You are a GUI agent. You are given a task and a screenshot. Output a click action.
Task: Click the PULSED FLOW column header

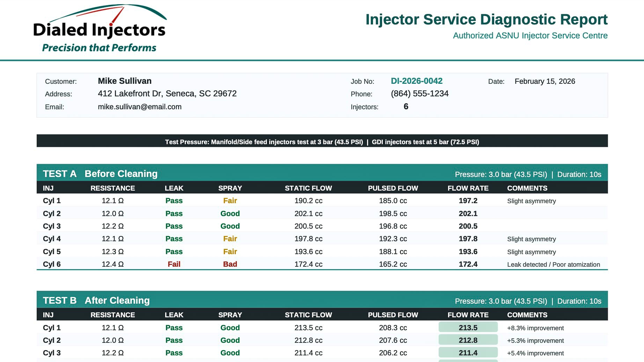[x=393, y=188]
